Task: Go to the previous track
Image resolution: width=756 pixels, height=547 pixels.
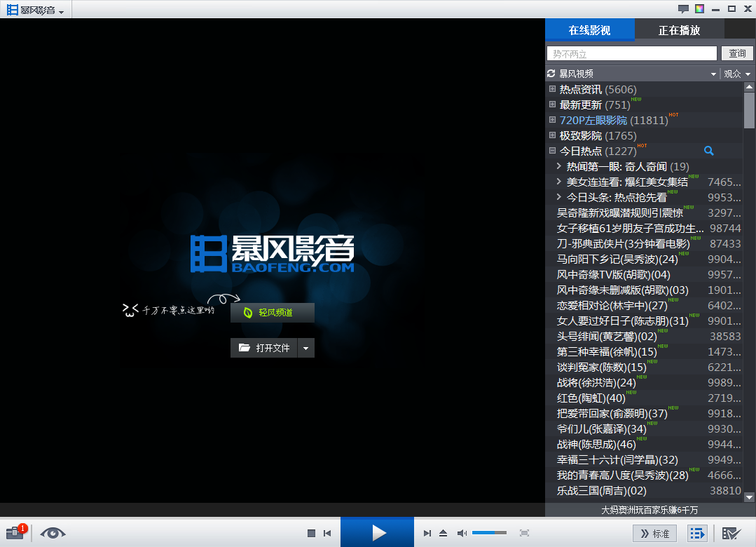Action: pyautogui.click(x=327, y=533)
